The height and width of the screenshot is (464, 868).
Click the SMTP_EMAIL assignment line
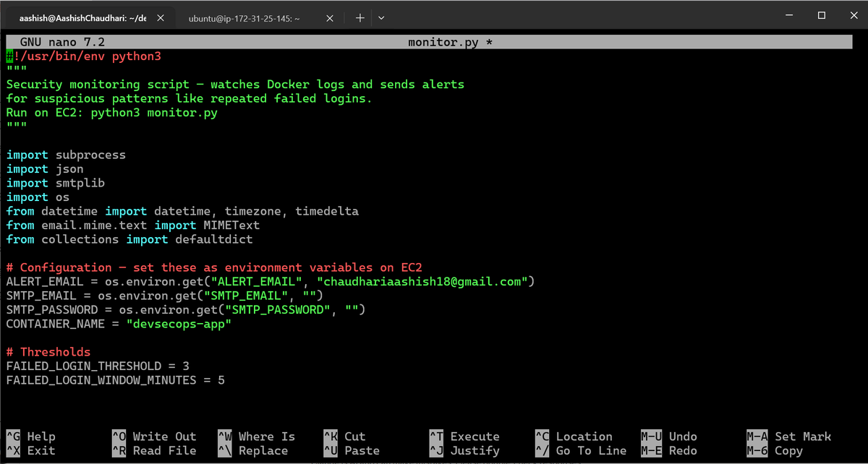[165, 296]
